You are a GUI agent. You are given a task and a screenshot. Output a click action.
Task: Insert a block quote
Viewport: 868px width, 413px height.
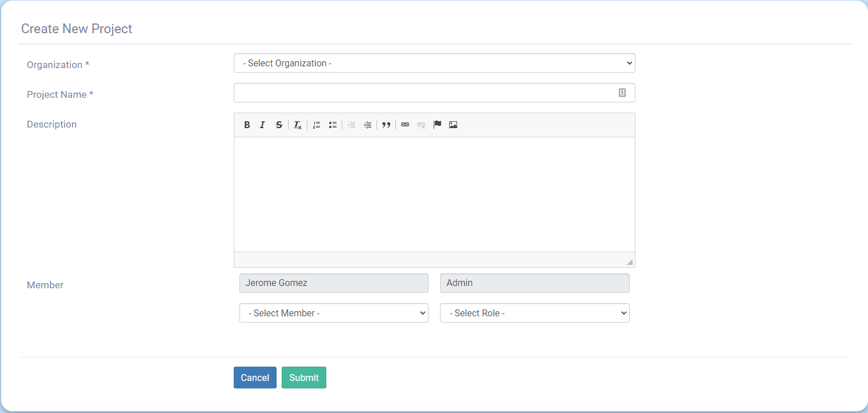(x=386, y=125)
